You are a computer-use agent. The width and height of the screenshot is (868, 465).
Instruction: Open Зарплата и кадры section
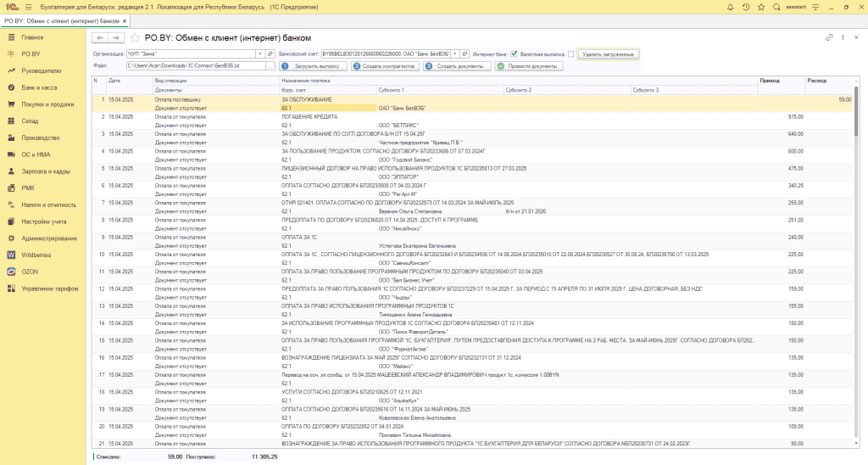click(x=46, y=171)
